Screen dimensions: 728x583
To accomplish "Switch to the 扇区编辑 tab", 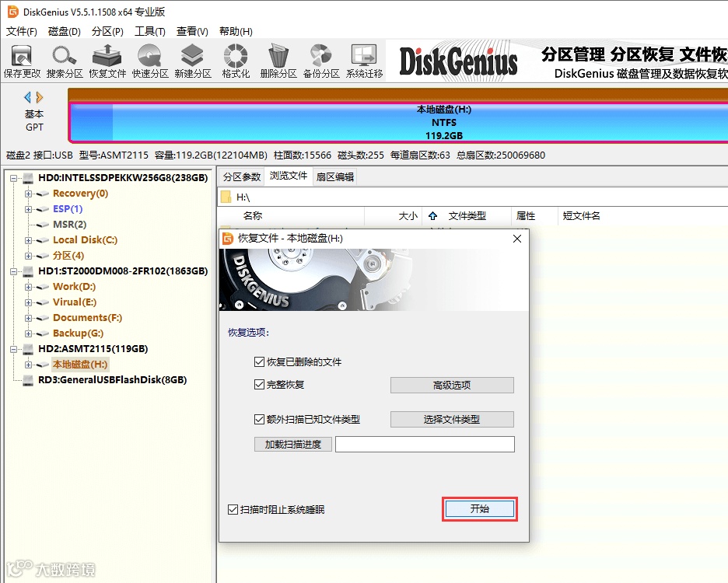I will [x=334, y=177].
